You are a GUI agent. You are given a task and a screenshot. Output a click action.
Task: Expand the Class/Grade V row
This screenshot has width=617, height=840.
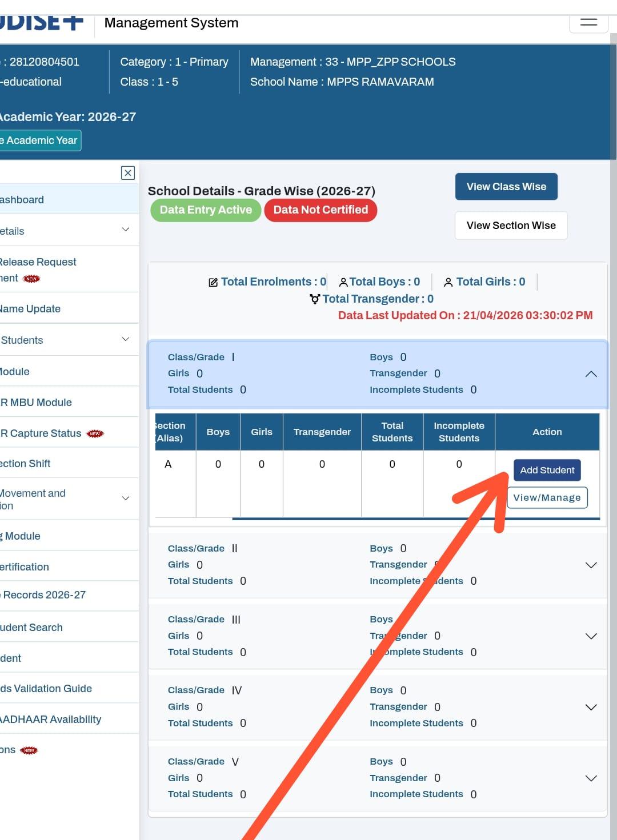[x=591, y=778]
